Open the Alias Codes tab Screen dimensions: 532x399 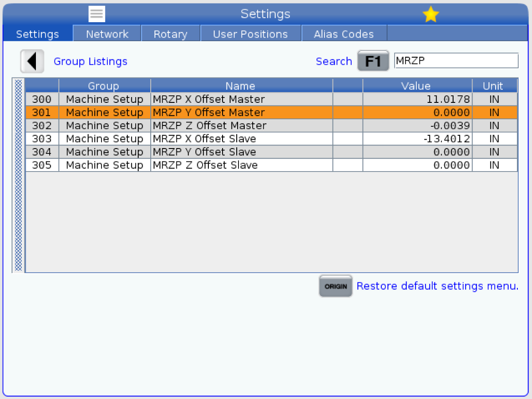[344, 34]
